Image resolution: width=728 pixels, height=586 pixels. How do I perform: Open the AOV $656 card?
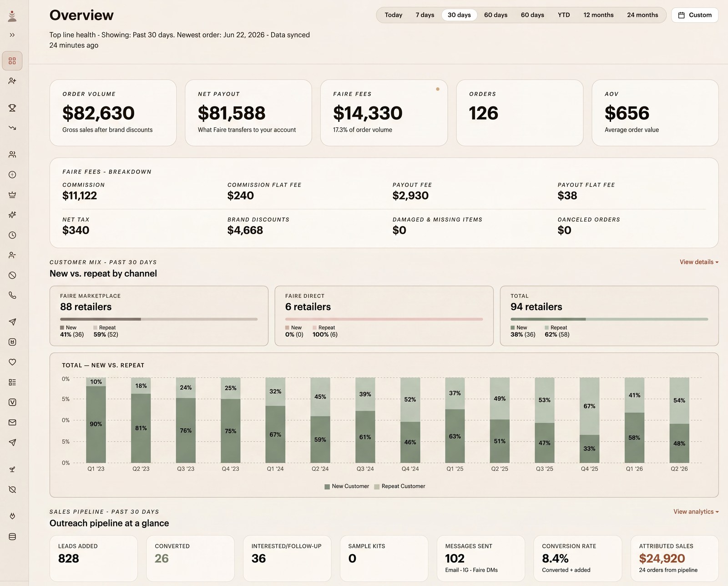tap(655, 113)
